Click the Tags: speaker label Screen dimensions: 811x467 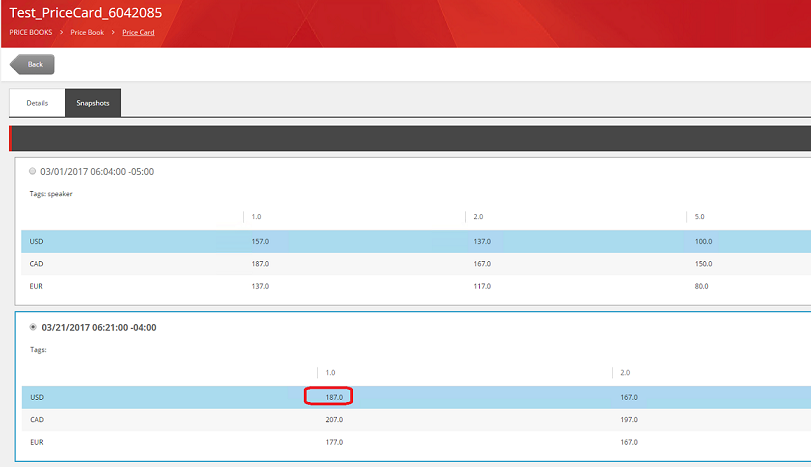51,194
